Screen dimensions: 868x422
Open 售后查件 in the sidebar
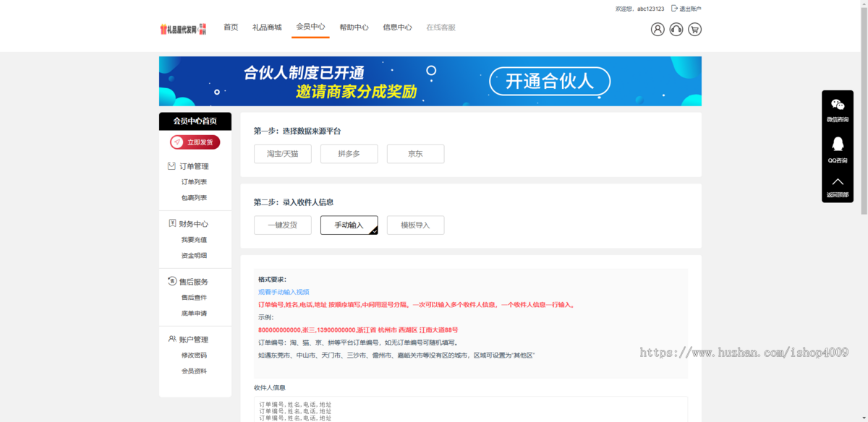[194, 298]
